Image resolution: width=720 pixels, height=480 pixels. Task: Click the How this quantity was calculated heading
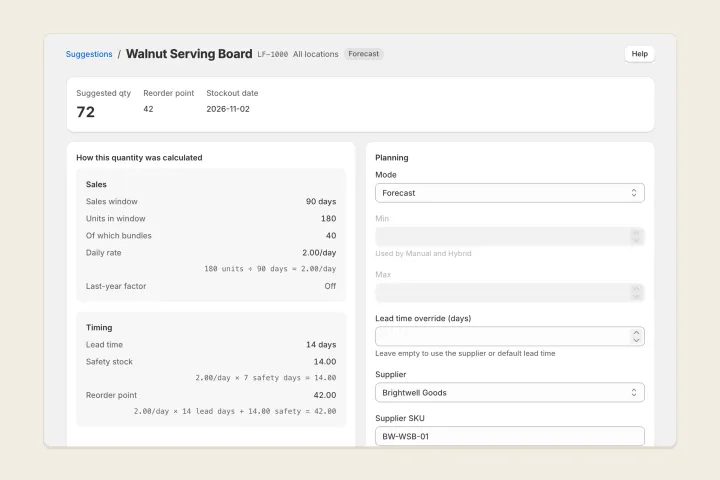tap(139, 158)
